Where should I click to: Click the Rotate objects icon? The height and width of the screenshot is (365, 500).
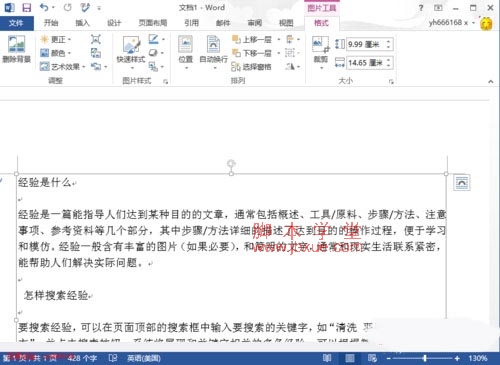point(290,67)
